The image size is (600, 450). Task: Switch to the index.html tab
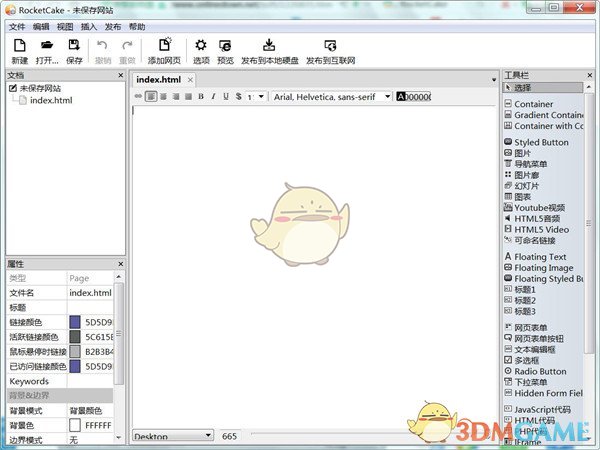(158, 80)
